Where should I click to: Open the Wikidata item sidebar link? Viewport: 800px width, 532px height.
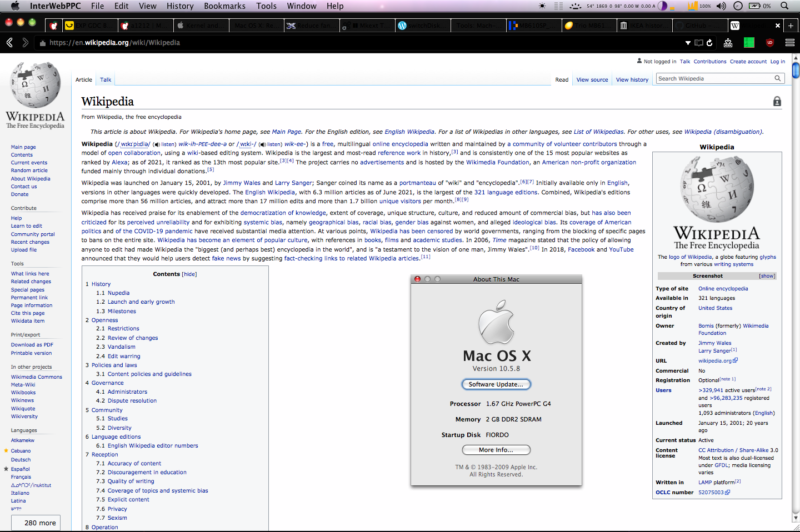coord(28,321)
